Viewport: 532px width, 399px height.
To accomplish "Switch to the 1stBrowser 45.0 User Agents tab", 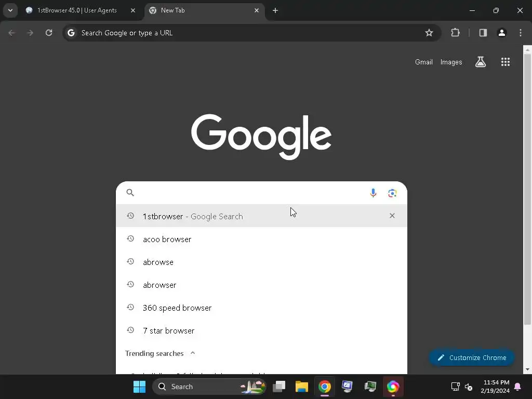I will (x=81, y=10).
